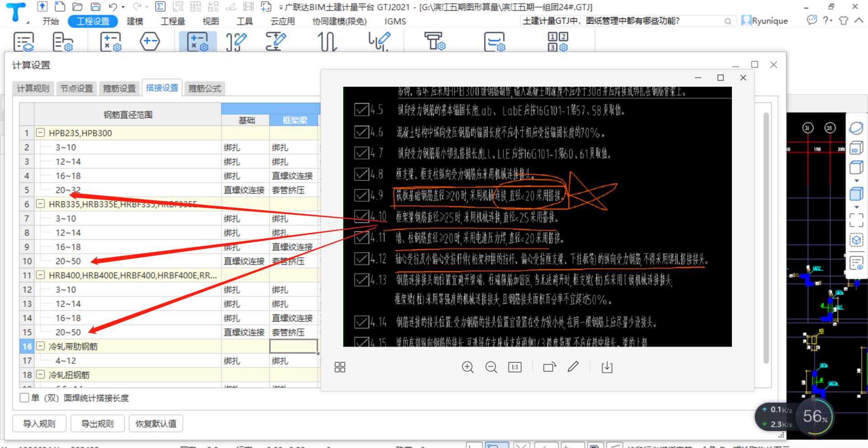868x448 pixels.
Task: Click the feedback chat bubble icon at top right
Action: point(812,20)
